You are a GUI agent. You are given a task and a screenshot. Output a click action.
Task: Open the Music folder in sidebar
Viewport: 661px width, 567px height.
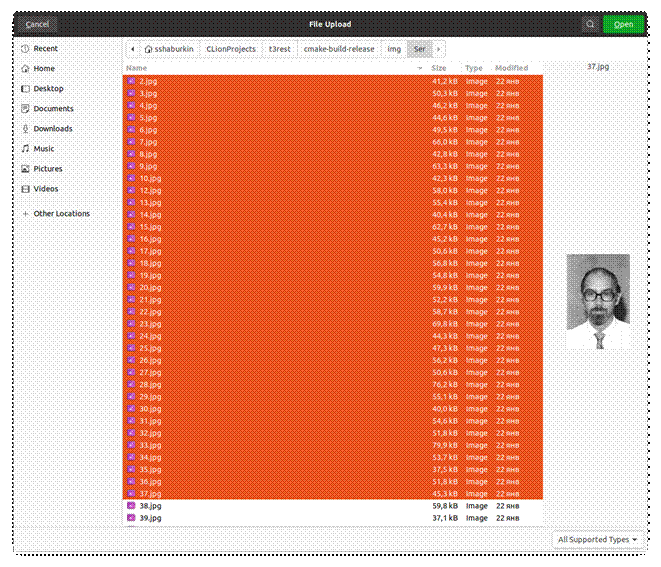[44, 148]
